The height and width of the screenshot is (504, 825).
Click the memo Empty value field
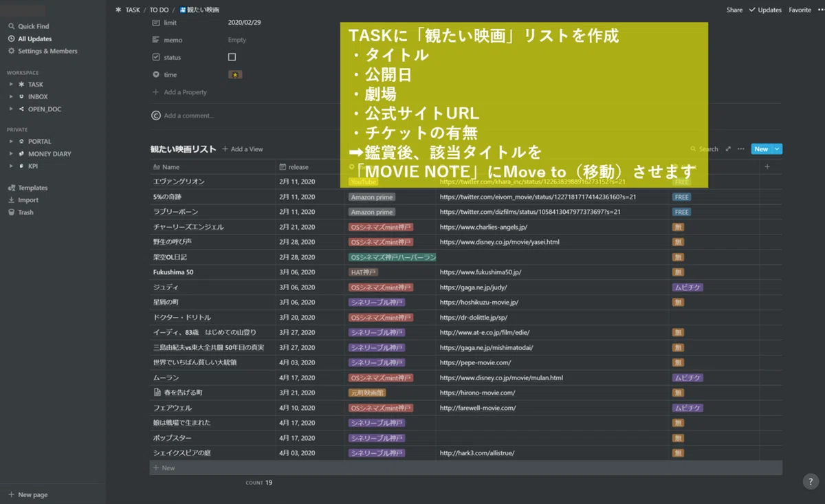point(236,40)
